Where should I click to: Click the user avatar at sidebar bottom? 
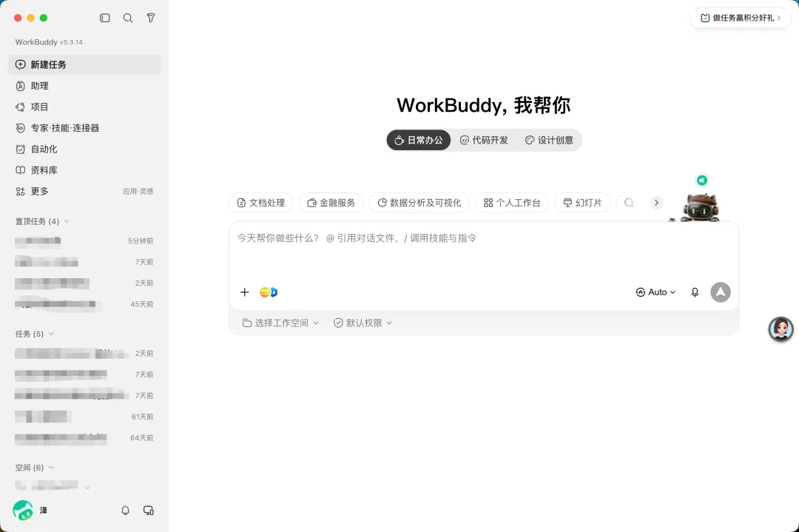[x=23, y=510]
